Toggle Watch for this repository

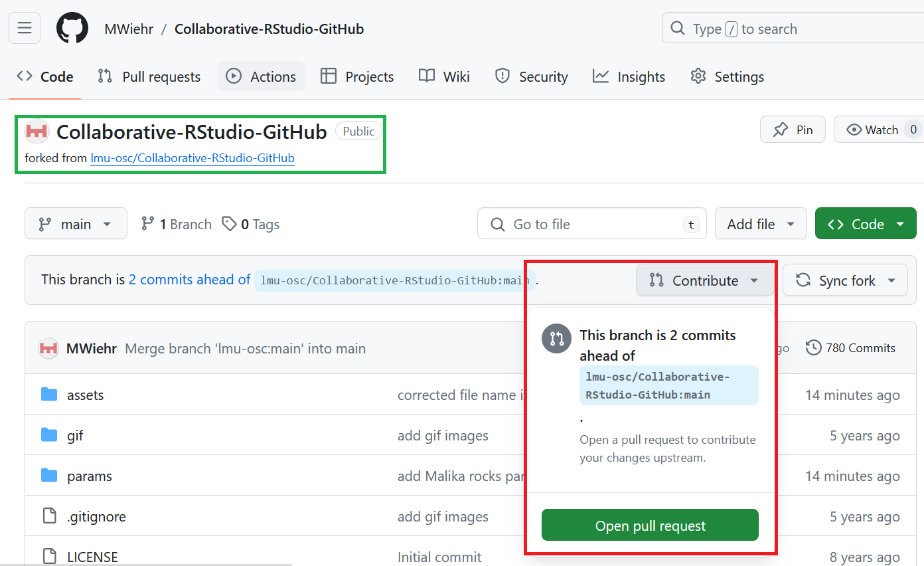pos(878,129)
